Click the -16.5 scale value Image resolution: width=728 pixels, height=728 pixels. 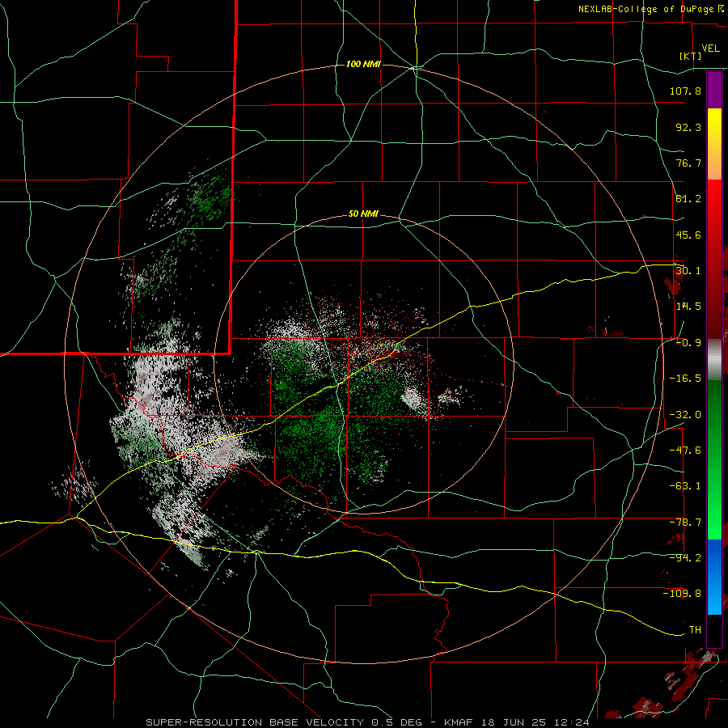(x=685, y=379)
